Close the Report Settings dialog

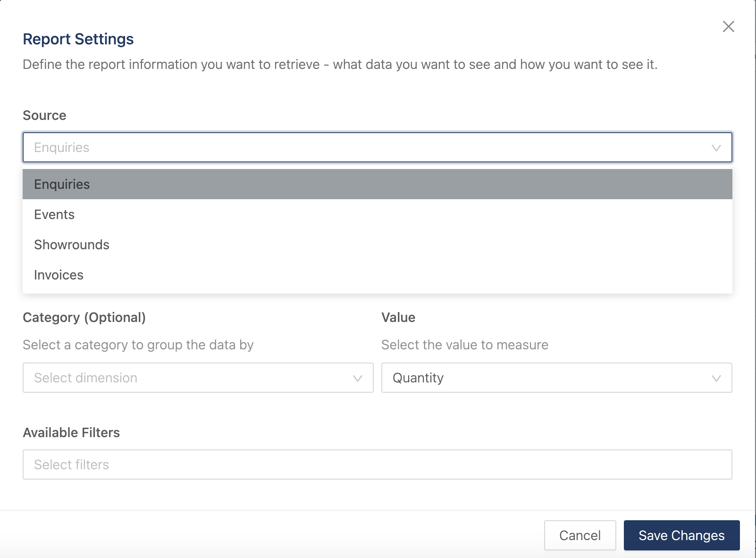click(x=729, y=26)
